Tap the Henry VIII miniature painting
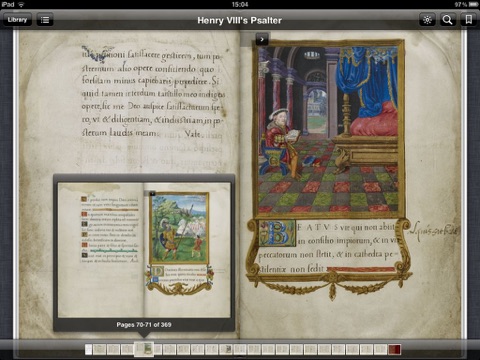 click(328, 129)
